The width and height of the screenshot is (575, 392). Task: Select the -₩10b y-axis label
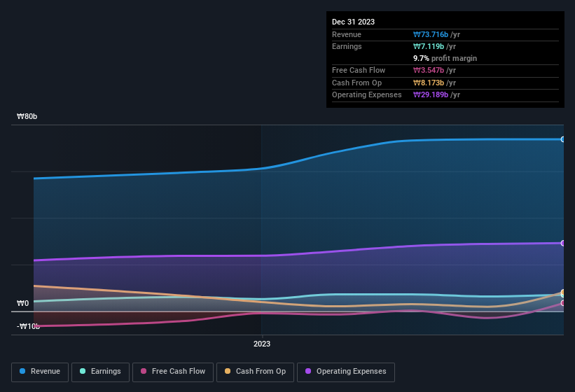pyautogui.click(x=28, y=326)
